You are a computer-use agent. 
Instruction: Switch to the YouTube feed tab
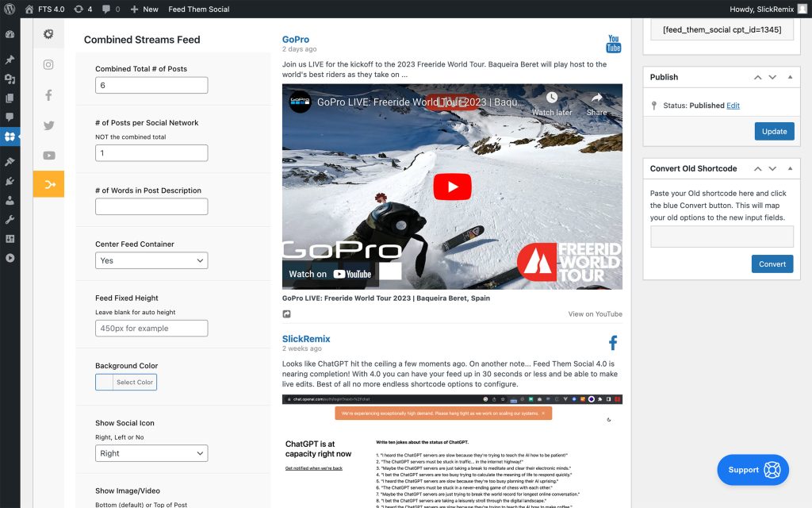tap(48, 156)
